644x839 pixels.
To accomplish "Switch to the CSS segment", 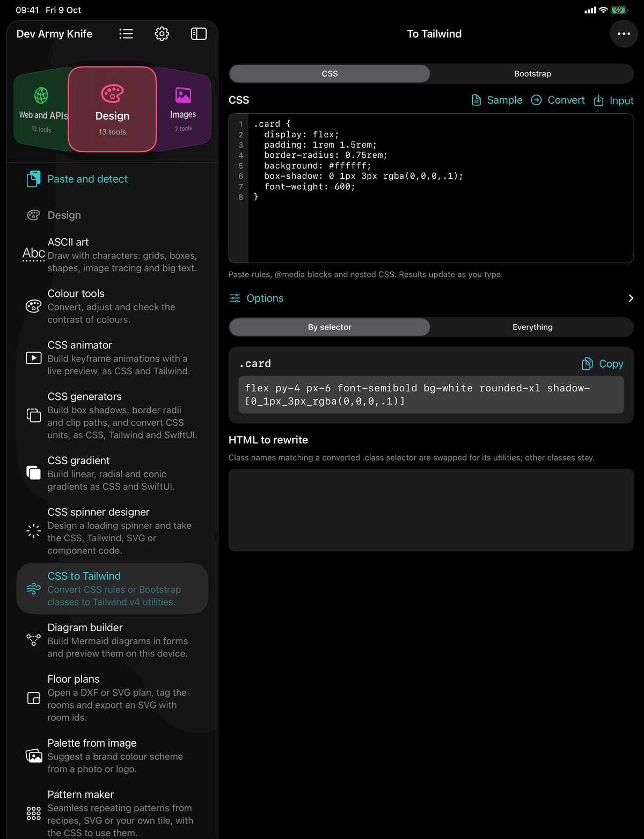I will pos(330,74).
